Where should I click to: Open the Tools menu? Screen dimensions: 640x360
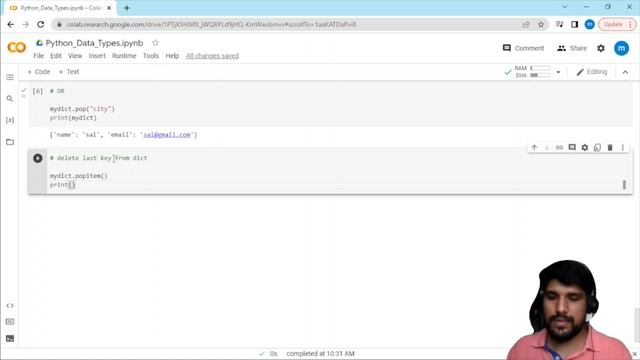pos(151,56)
